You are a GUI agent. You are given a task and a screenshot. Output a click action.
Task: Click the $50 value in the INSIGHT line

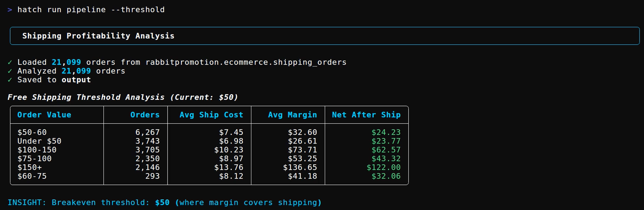point(162,203)
